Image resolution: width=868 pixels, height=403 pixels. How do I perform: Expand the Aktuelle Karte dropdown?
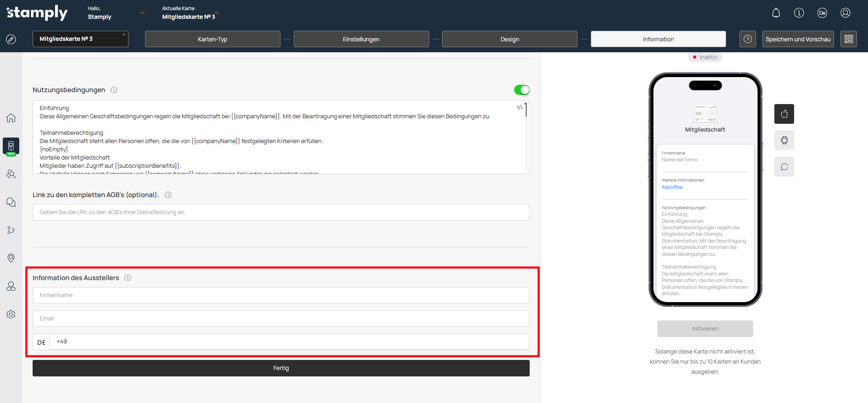[x=217, y=12]
